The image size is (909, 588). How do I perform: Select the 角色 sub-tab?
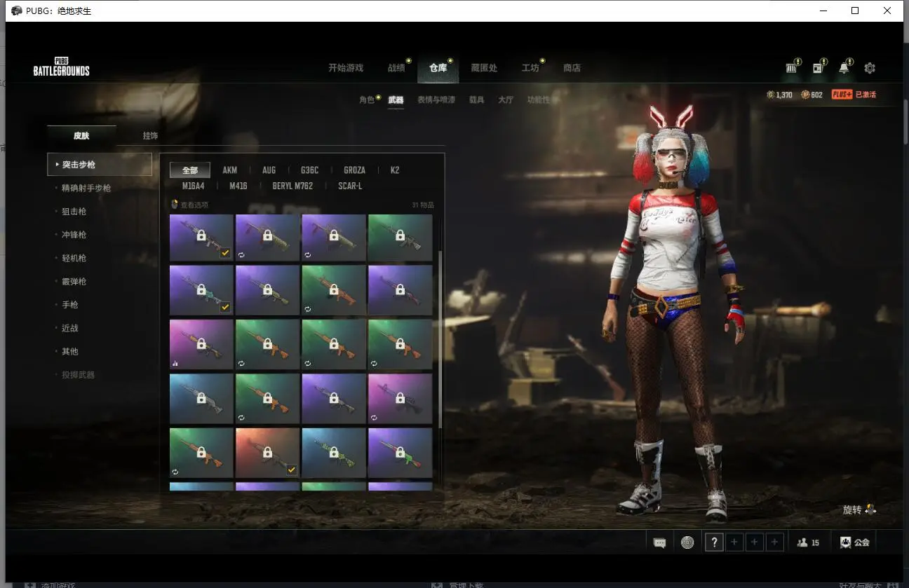click(367, 100)
